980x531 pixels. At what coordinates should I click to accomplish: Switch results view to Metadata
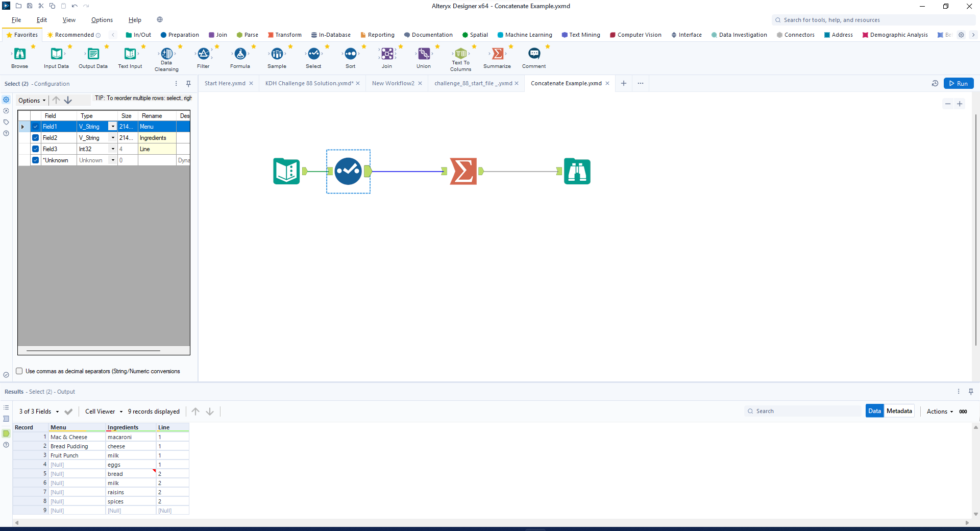coord(899,411)
